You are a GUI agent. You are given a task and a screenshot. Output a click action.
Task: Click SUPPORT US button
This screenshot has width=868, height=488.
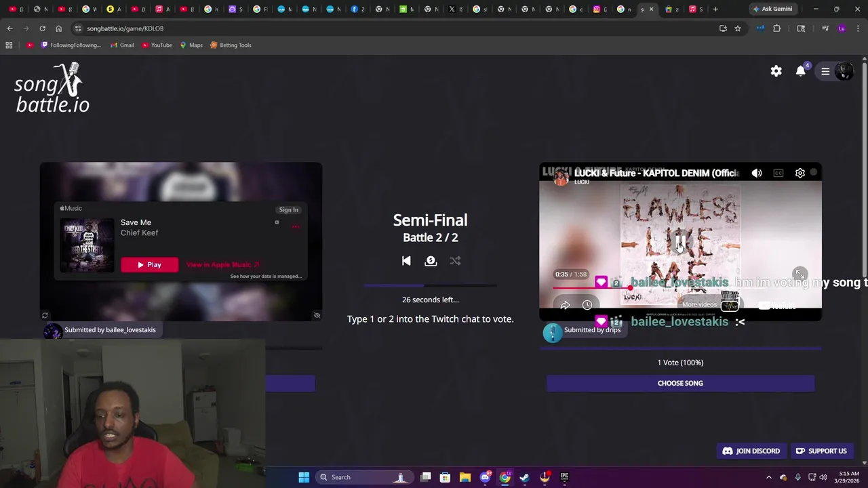[x=821, y=451]
